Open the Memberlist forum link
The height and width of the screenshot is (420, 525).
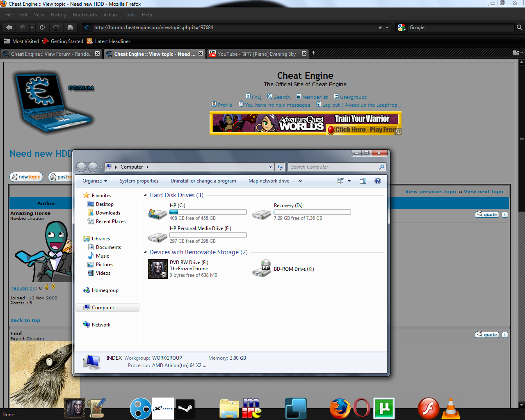pos(315,97)
